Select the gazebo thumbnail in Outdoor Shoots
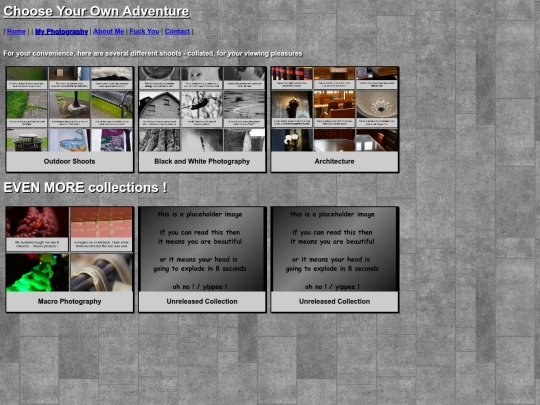The height and width of the screenshot is (405, 540). pyautogui.click(x=27, y=140)
